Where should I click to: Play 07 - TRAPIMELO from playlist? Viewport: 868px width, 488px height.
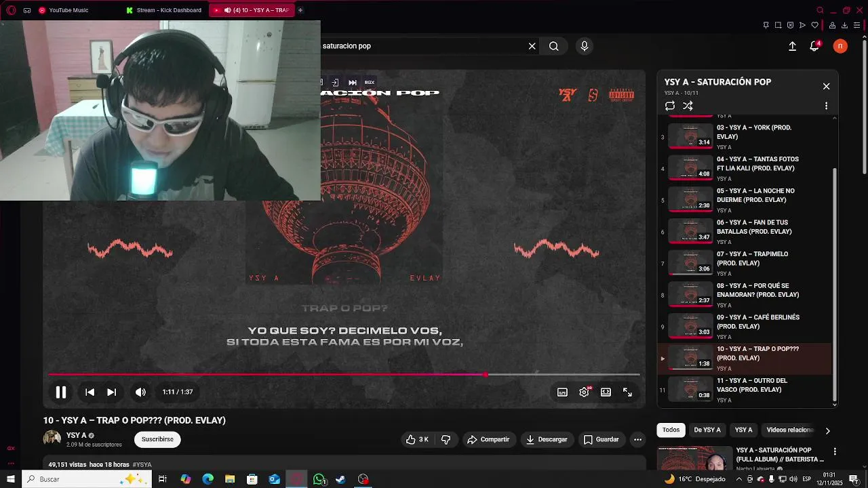point(746,263)
